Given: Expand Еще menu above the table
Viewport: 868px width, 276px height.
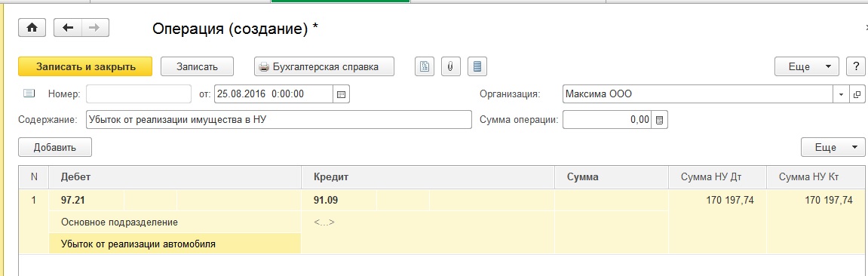Looking at the screenshot, I should (x=833, y=148).
